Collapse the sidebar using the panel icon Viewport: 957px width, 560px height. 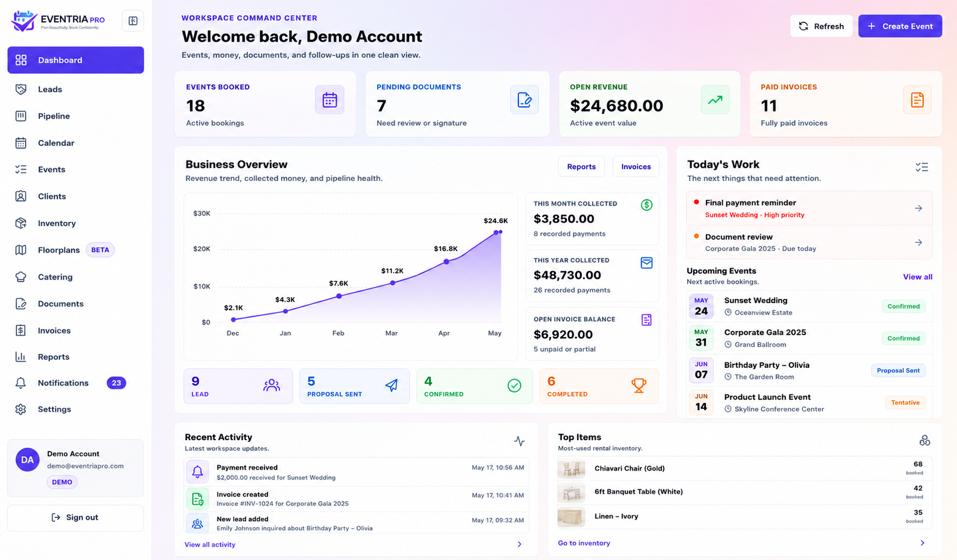pos(133,21)
